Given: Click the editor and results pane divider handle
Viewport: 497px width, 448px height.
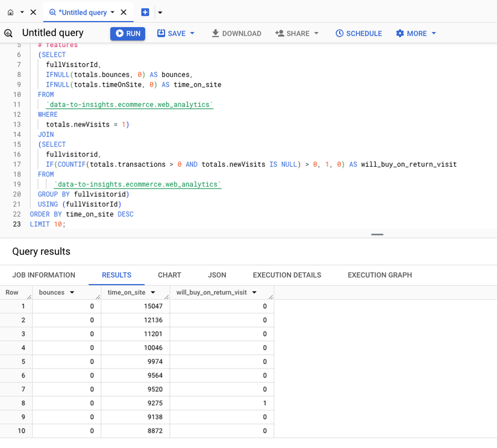Looking at the screenshot, I should (x=378, y=234).
